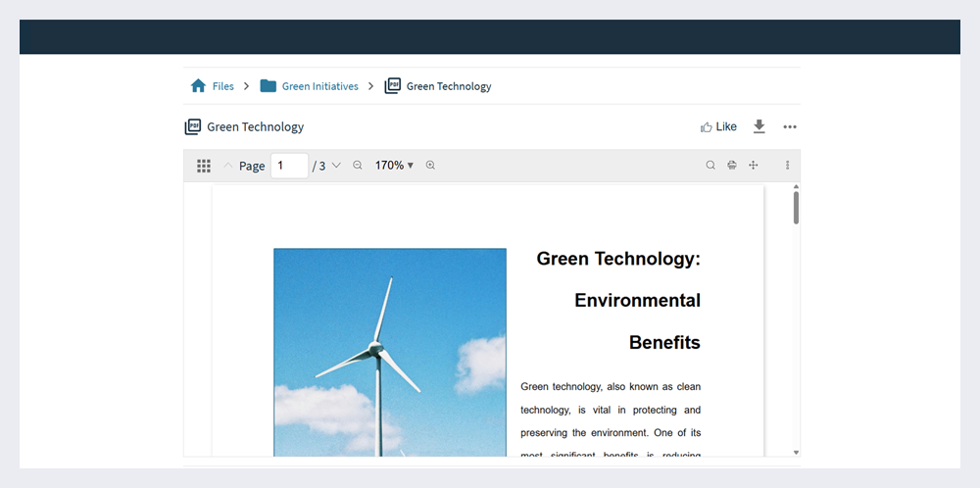Go to the previous page
The height and width of the screenshot is (488, 980).
228,166
